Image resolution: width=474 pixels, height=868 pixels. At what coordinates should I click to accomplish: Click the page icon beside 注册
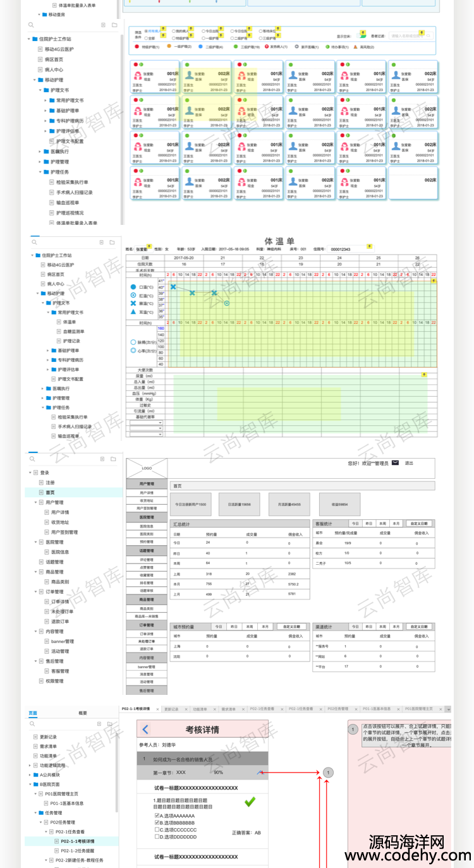pyautogui.click(x=41, y=483)
